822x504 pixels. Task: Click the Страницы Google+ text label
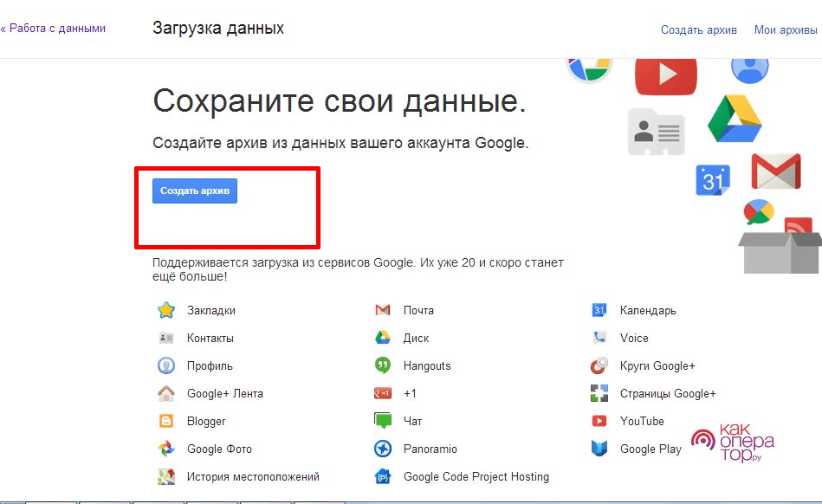tap(668, 393)
